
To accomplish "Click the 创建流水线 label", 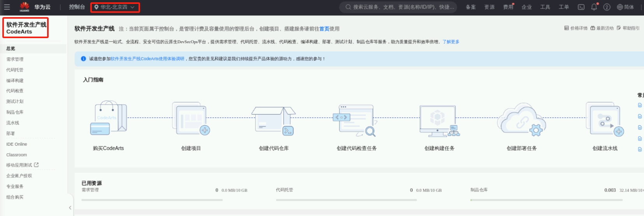I will 605,148.
